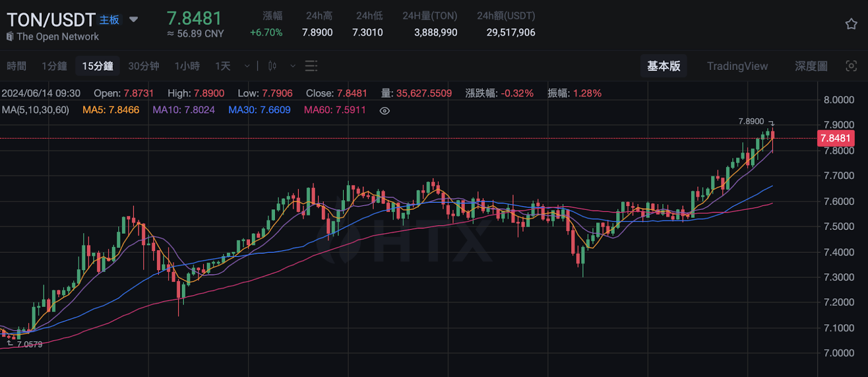This screenshot has height=377, width=868.
Task: Open the indicator list settings icon
Action: (311, 66)
